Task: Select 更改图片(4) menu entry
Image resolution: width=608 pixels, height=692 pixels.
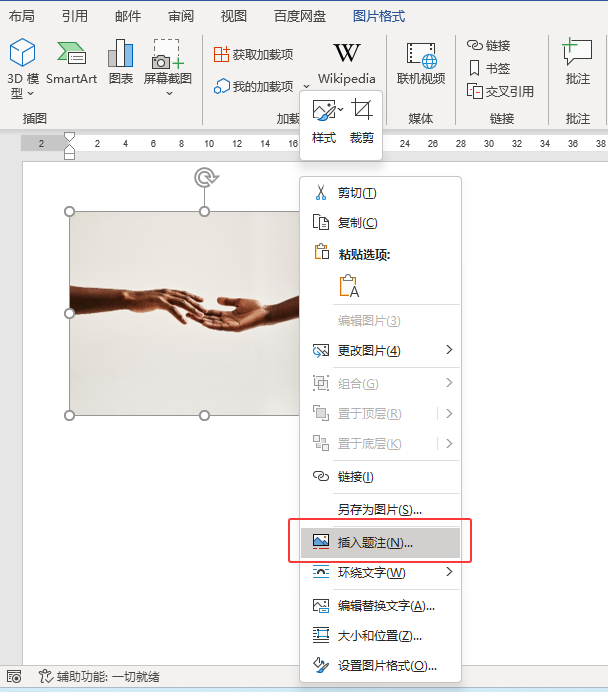Action: click(x=380, y=350)
